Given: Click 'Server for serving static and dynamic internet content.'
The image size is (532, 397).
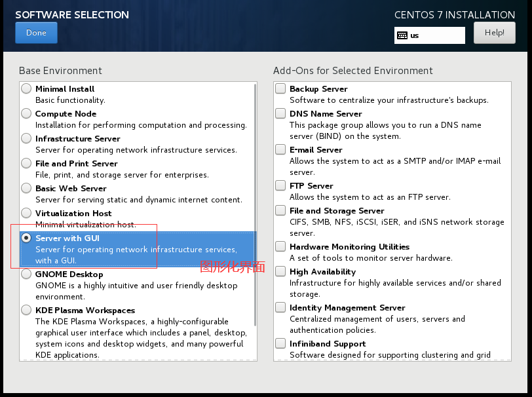Looking at the screenshot, I should [139, 200].
